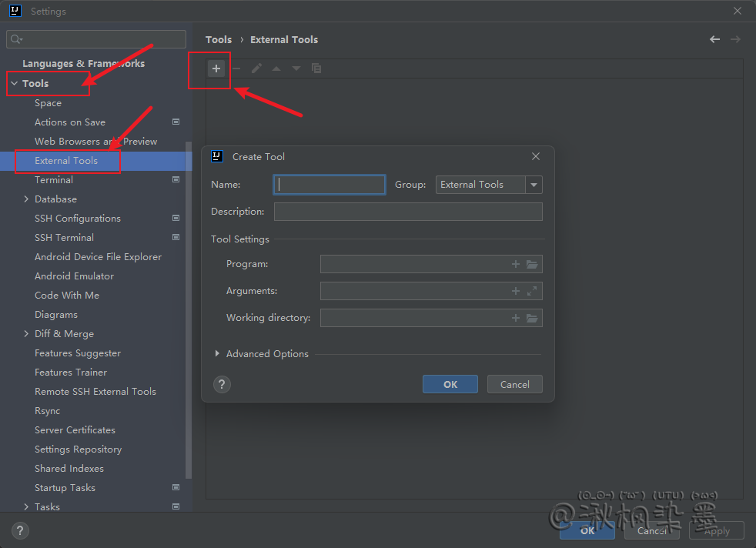This screenshot has height=548, width=756.
Task: Navigate back with the left arrow
Action: (715, 39)
